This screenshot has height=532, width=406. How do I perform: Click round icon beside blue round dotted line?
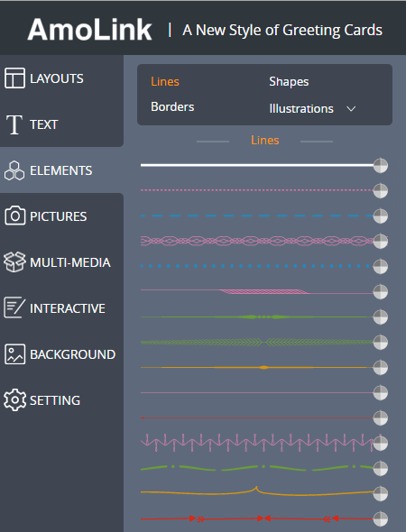click(380, 266)
